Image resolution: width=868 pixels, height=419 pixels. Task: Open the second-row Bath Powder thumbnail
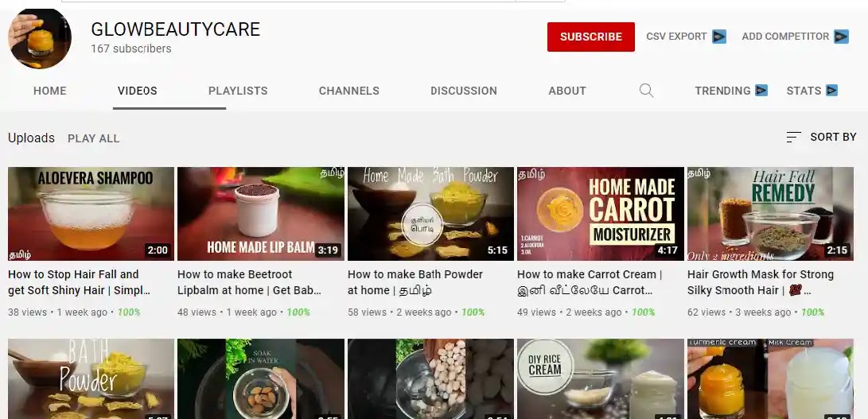pyautogui.click(x=91, y=378)
